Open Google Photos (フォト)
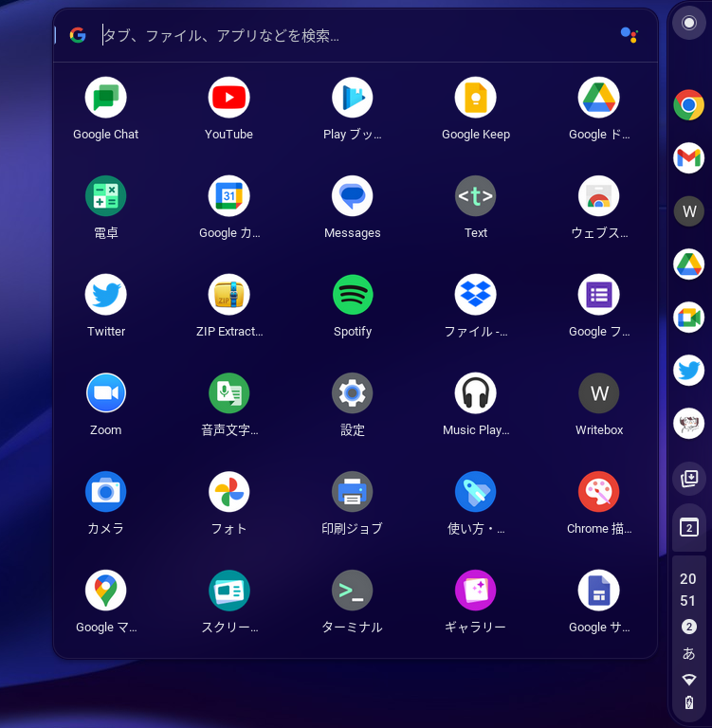Viewport: 712px width, 728px height. pyautogui.click(x=229, y=492)
